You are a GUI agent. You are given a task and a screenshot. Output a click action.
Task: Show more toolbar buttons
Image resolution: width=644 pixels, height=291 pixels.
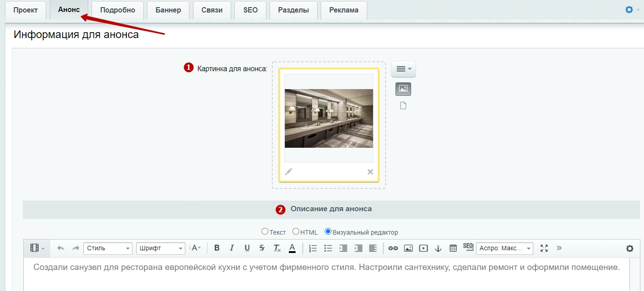point(559,248)
